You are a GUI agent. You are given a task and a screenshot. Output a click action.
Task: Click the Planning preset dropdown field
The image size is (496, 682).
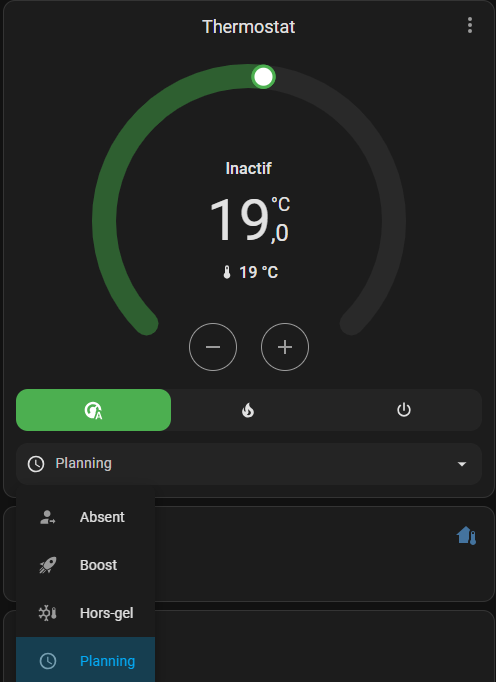249,464
